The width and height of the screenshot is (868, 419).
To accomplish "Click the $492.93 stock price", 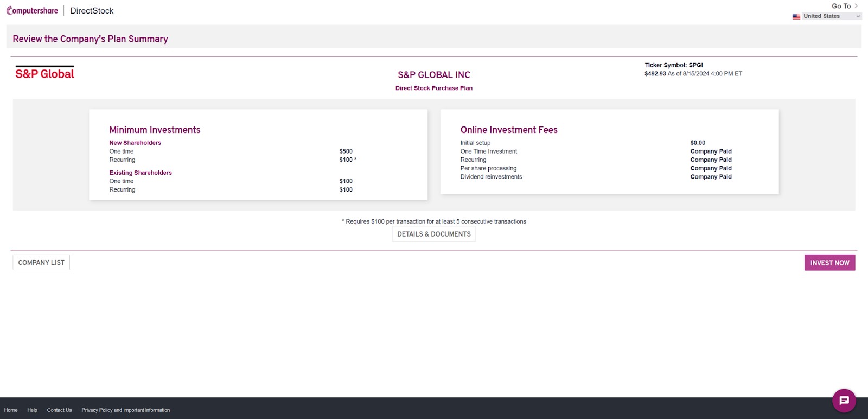I will click(655, 74).
